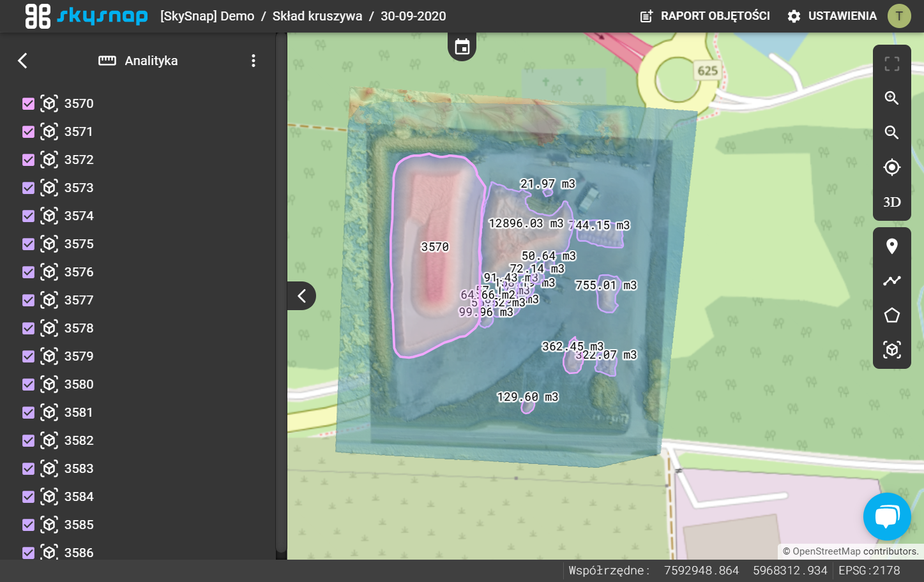Select the point marker tool

tap(892, 246)
